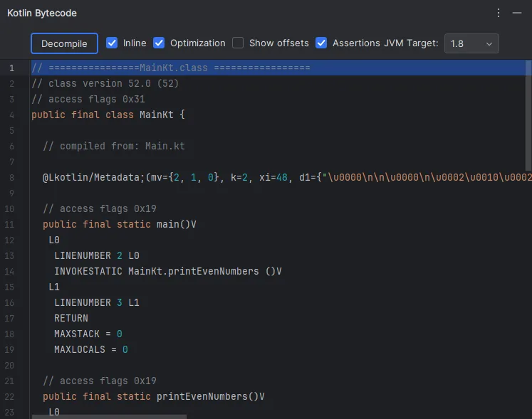
Task: Toggle the Optimization checkbox
Action: pyautogui.click(x=159, y=43)
